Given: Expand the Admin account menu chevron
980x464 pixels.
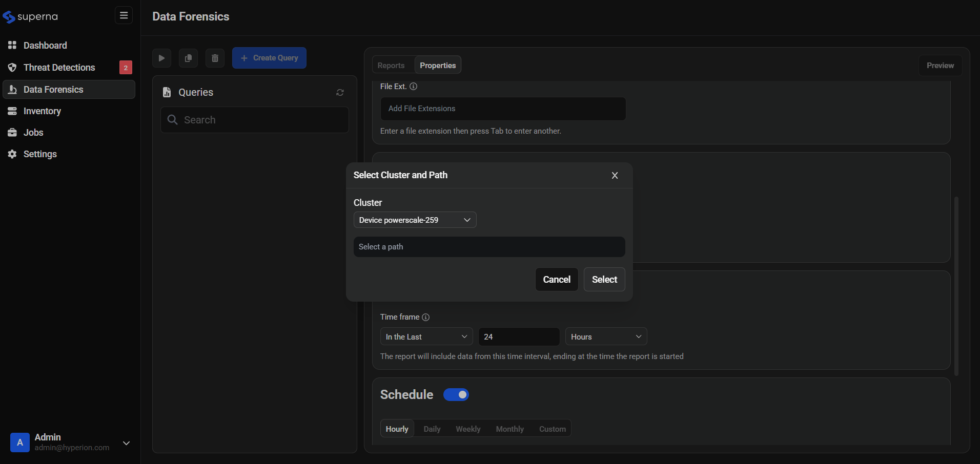Looking at the screenshot, I should pos(126,443).
